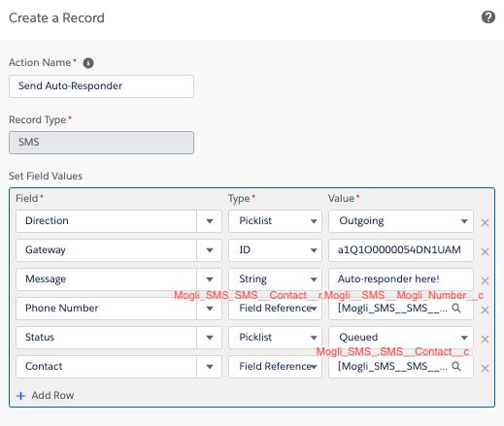
Task: Focus the Action Name input field
Action: pyautogui.click(x=101, y=86)
